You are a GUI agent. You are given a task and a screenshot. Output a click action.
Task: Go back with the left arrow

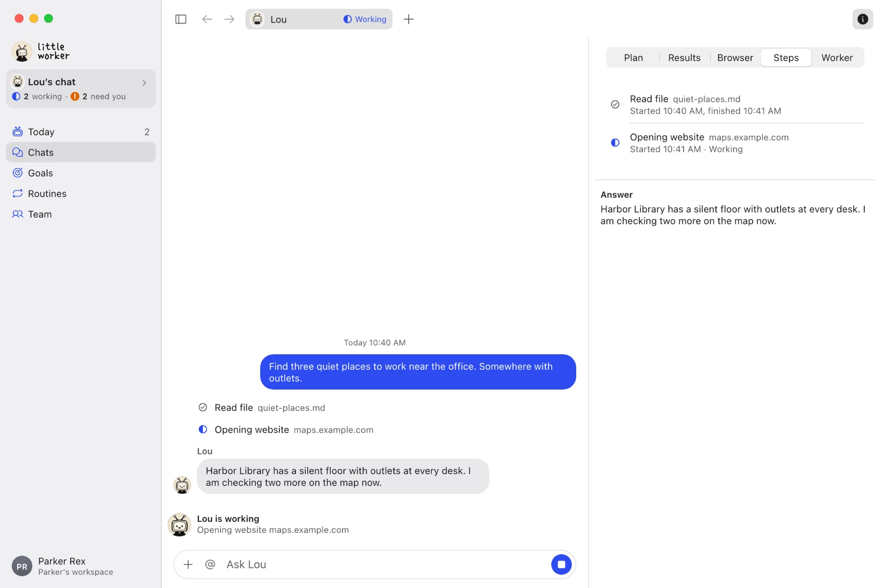coord(207,19)
